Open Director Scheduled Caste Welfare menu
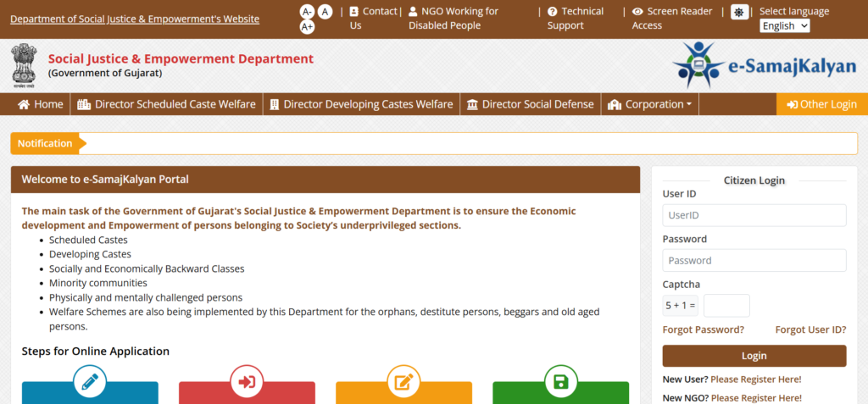The image size is (868, 404). [167, 104]
